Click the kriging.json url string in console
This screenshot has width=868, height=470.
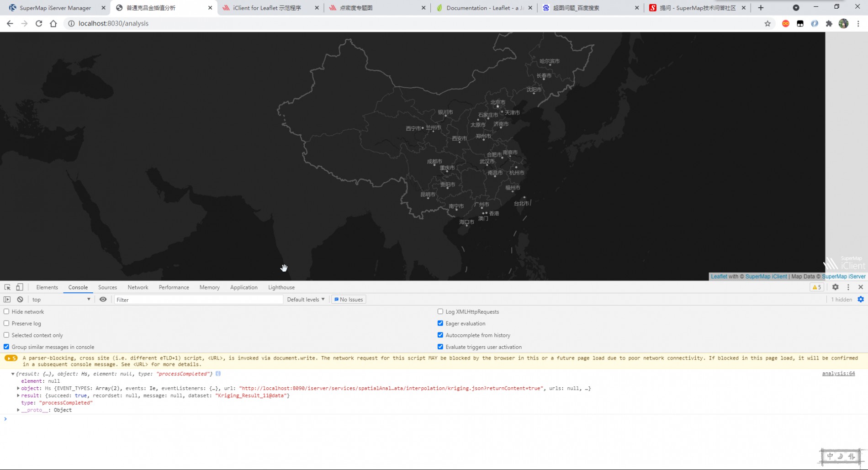(x=392, y=388)
